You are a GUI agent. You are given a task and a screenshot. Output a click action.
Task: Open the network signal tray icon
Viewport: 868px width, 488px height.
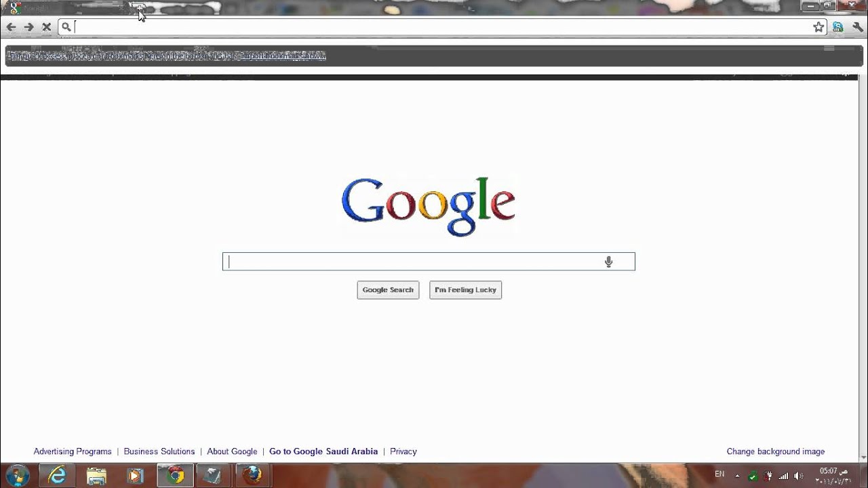pyautogui.click(x=783, y=476)
